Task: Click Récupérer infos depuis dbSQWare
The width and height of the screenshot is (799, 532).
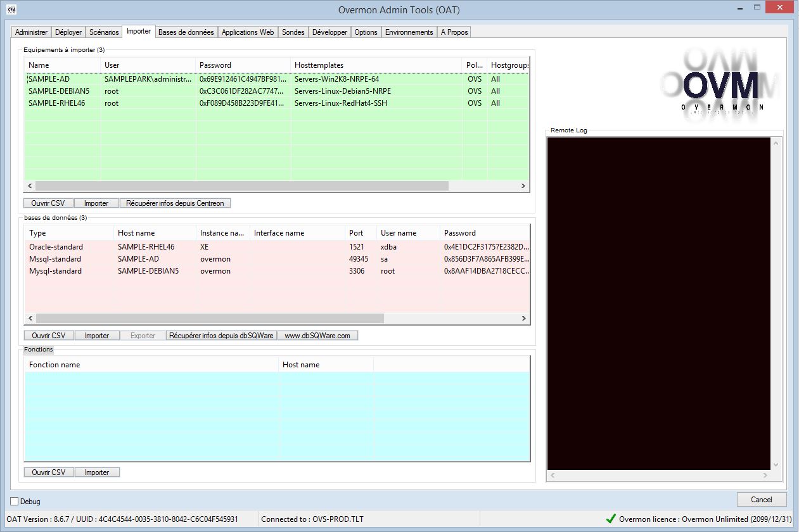Action: [221, 336]
